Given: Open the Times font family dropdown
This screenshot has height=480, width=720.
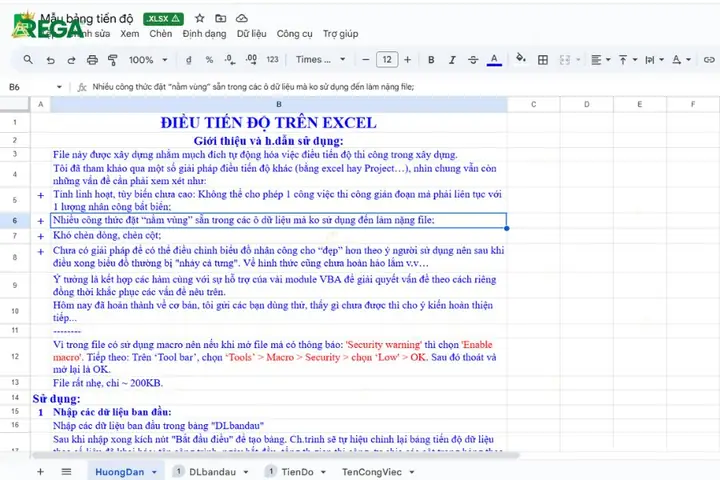Looking at the screenshot, I should pyautogui.click(x=320, y=60).
